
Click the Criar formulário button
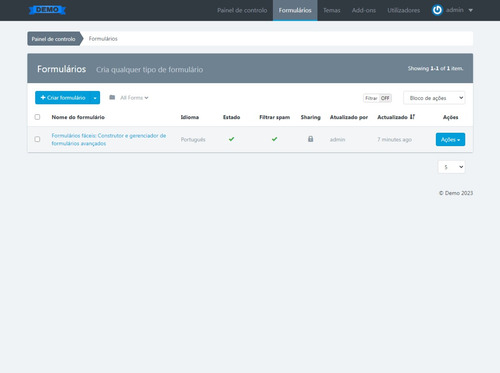[63, 98]
